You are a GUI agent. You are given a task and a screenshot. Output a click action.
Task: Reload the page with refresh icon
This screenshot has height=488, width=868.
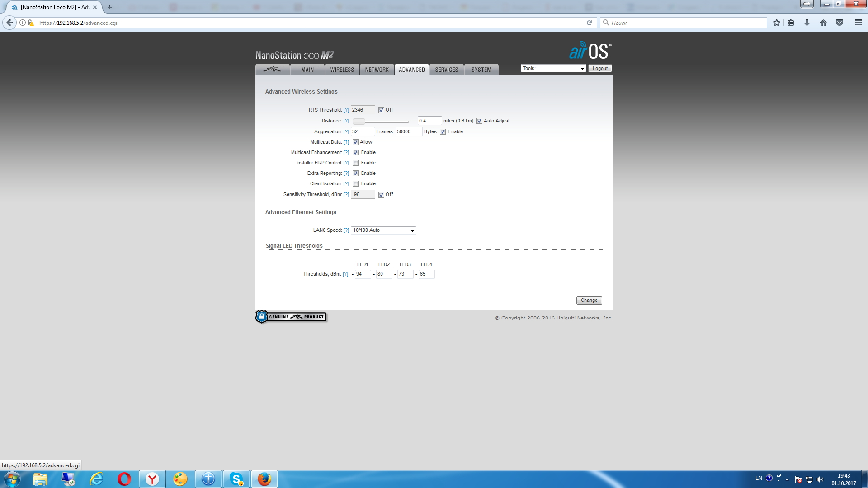click(x=589, y=23)
